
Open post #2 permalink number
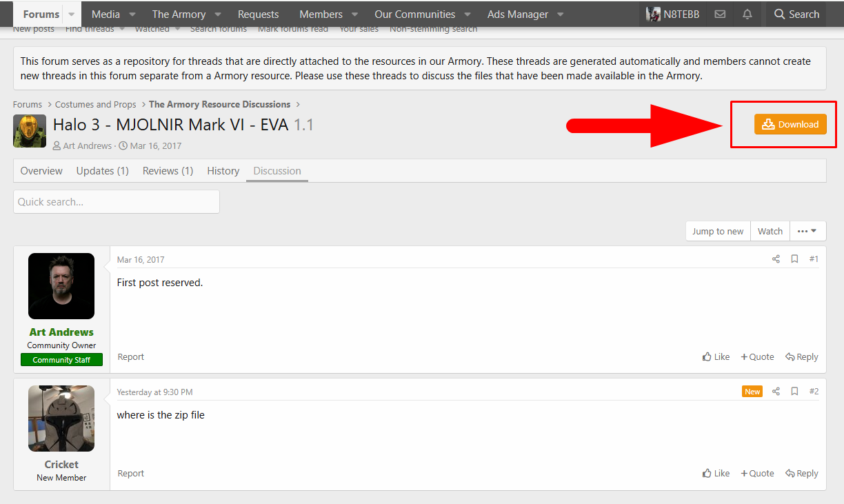coord(814,392)
